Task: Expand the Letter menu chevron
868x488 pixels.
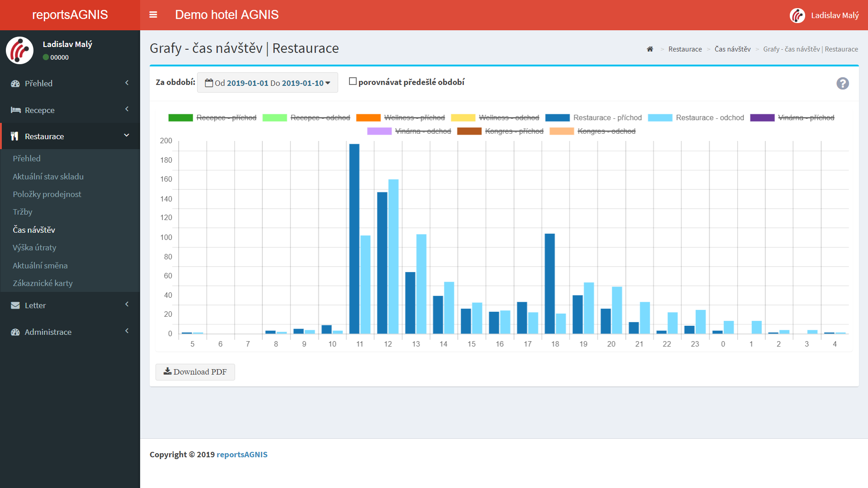Action: 127,305
